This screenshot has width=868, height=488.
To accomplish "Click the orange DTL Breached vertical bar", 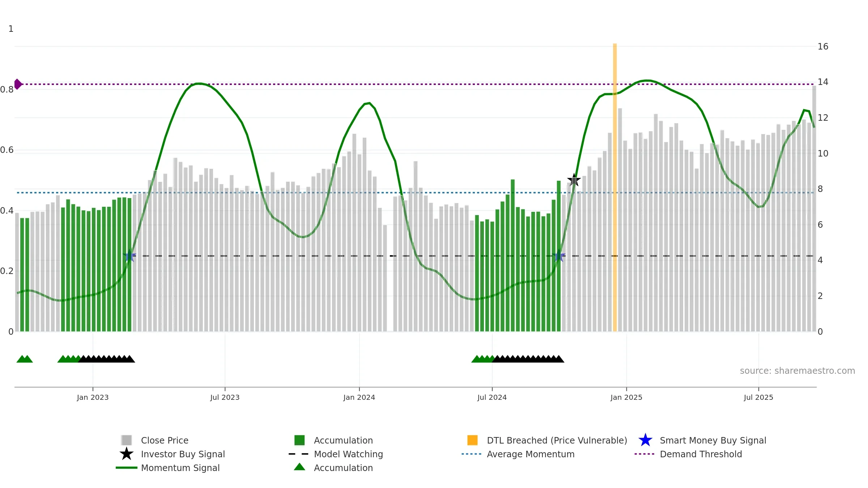I will pyautogui.click(x=615, y=187).
